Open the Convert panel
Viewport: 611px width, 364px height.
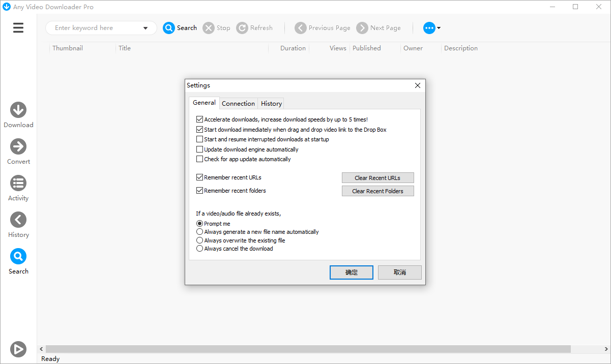coord(18,146)
